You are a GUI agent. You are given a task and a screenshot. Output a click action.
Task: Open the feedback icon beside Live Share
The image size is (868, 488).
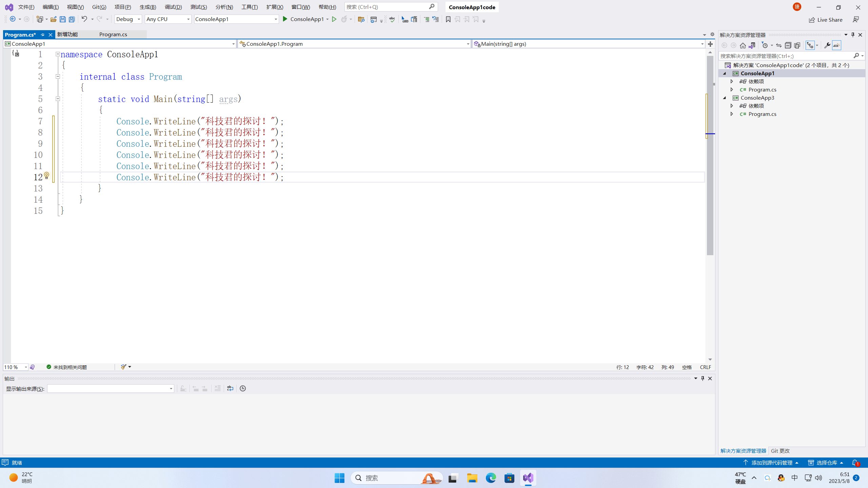(x=856, y=20)
